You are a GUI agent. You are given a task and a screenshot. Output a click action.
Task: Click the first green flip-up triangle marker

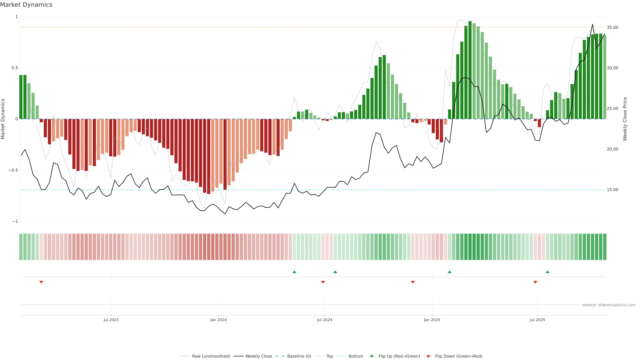point(294,272)
